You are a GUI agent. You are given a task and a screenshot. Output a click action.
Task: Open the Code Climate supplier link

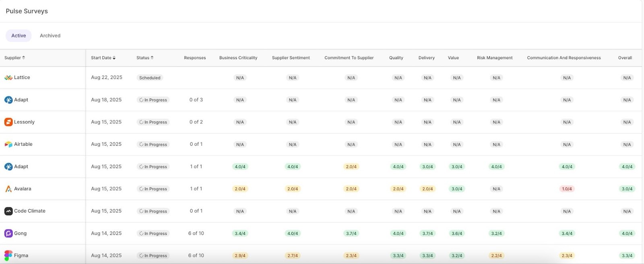(30, 211)
